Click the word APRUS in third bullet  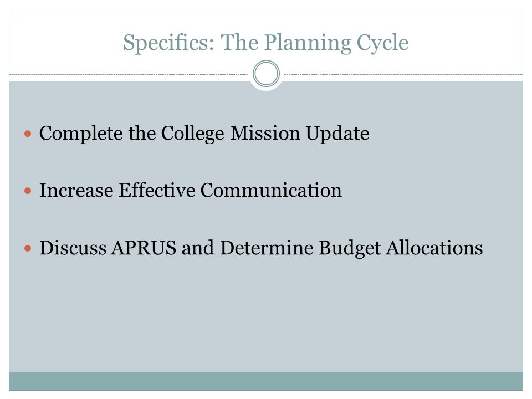144,248
